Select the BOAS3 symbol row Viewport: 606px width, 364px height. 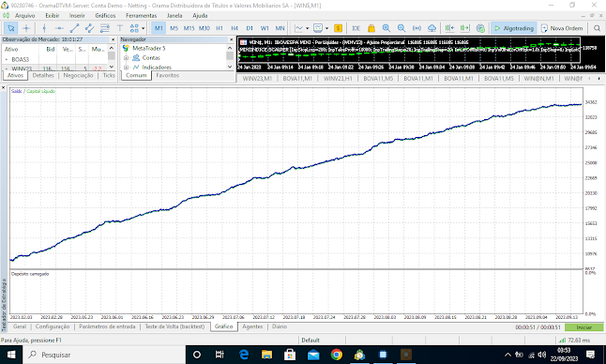(54, 59)
